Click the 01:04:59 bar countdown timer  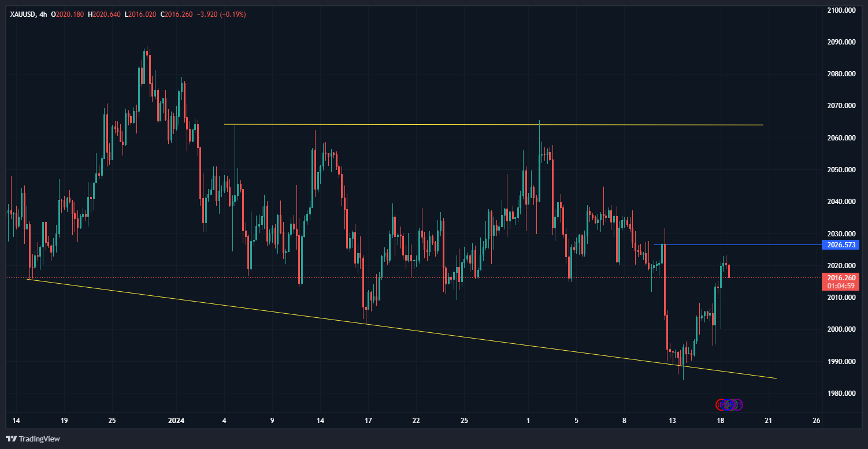pos(840,286)
